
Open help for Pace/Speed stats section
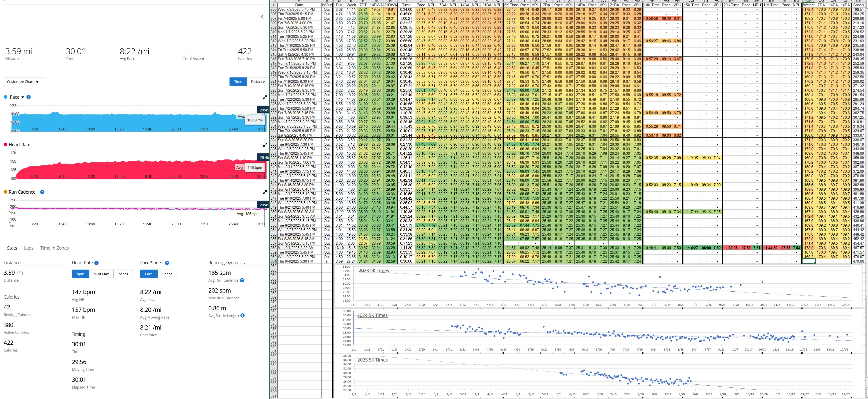pyautogui.click(x=167, y=263)
